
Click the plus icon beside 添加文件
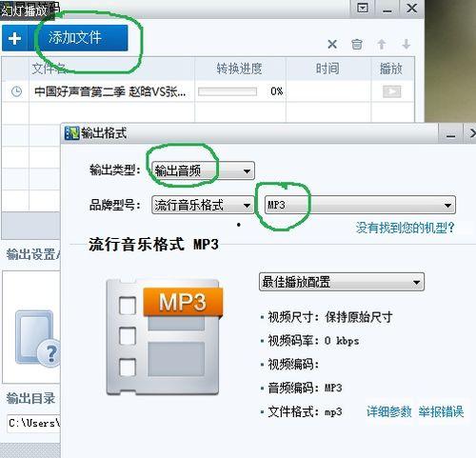[x=14, y=38]
